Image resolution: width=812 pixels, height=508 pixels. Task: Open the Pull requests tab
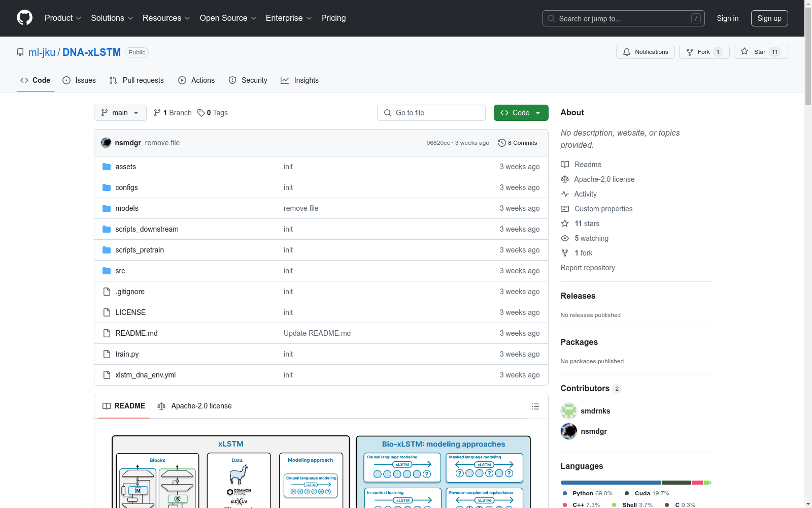coord(137,80)
